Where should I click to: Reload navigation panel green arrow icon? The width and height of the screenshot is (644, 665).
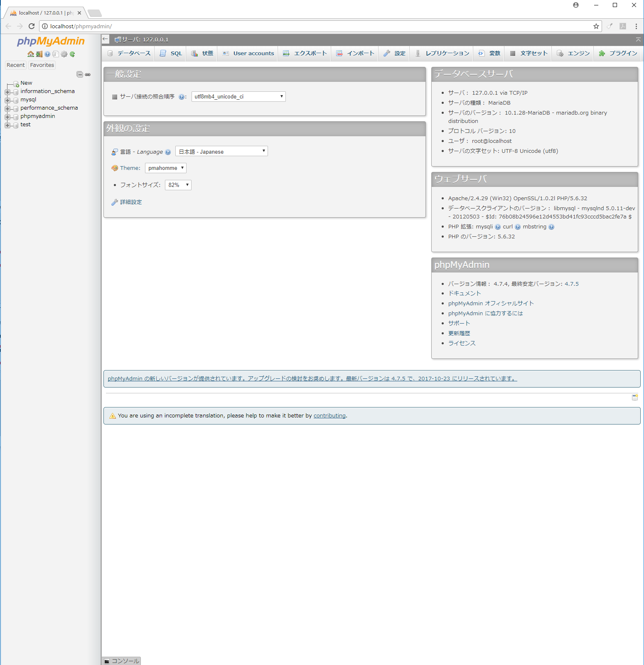click(x=72, y=54)
